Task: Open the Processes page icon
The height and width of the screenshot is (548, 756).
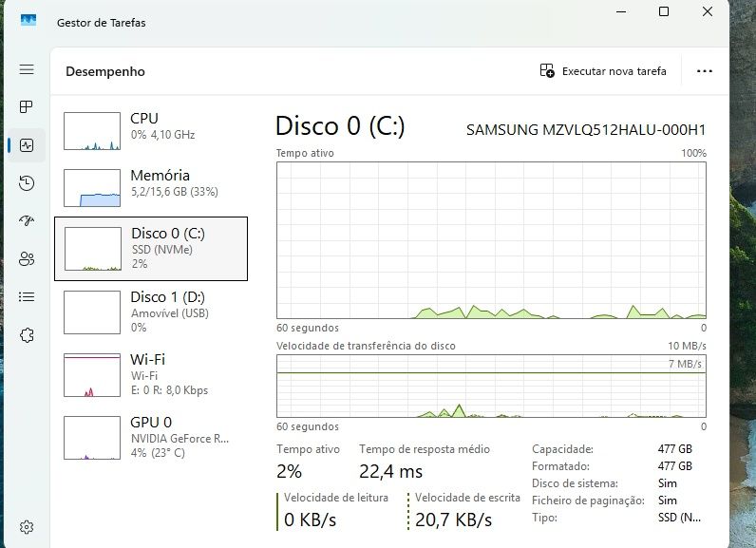Action: [27, 106]
